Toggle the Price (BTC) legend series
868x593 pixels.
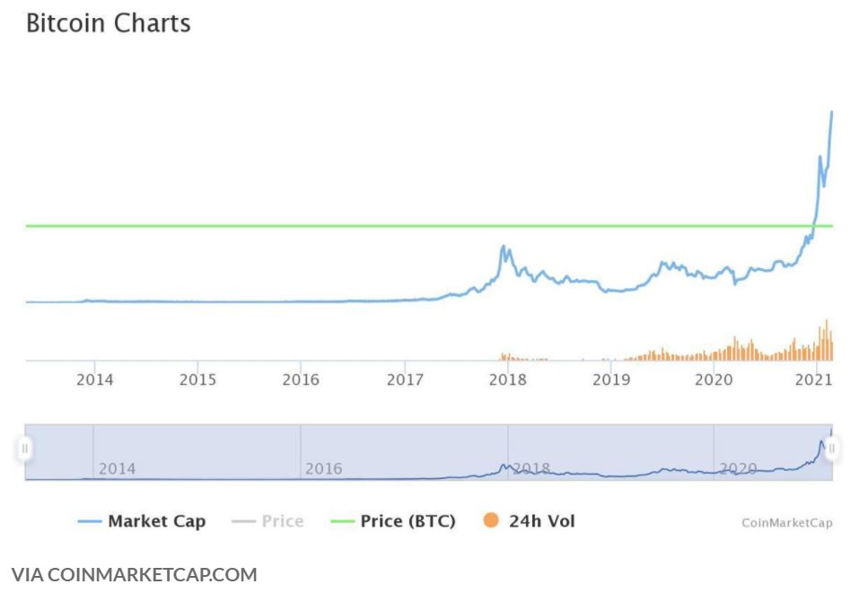[408, 521]
